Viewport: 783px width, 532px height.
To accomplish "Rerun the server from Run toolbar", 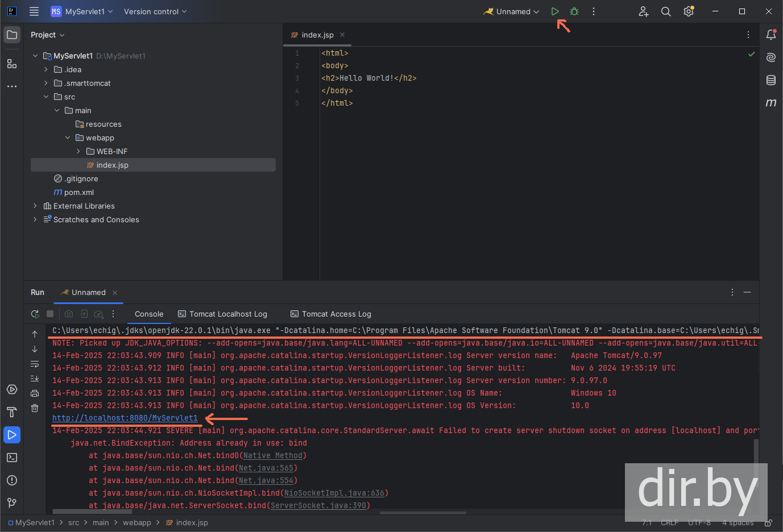I will [x=35, y=314].
